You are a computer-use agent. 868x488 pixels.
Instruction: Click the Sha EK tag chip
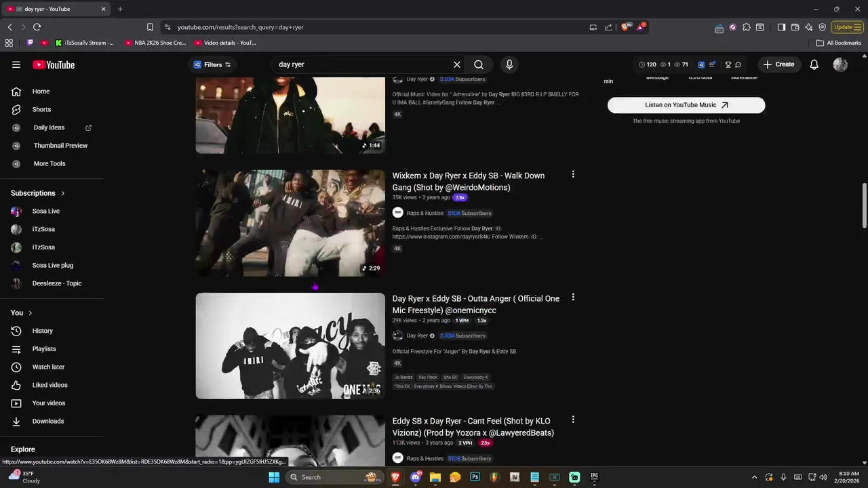click(x=450, y=377)
